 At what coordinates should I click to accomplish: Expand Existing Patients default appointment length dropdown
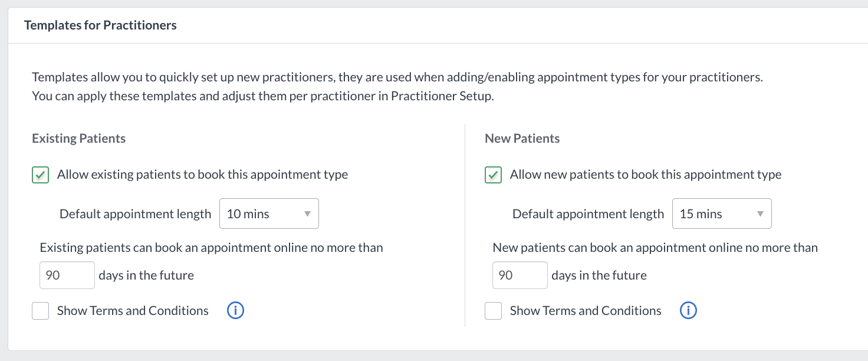click(269, 214)
